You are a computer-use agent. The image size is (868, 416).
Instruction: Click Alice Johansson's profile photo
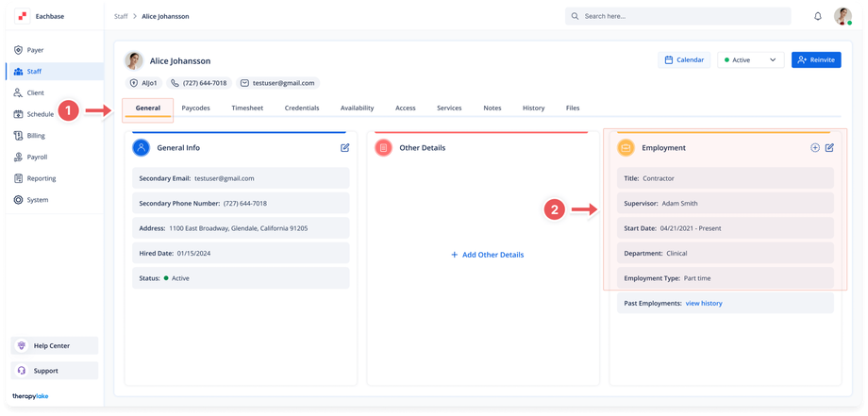(x=133, y=61)
